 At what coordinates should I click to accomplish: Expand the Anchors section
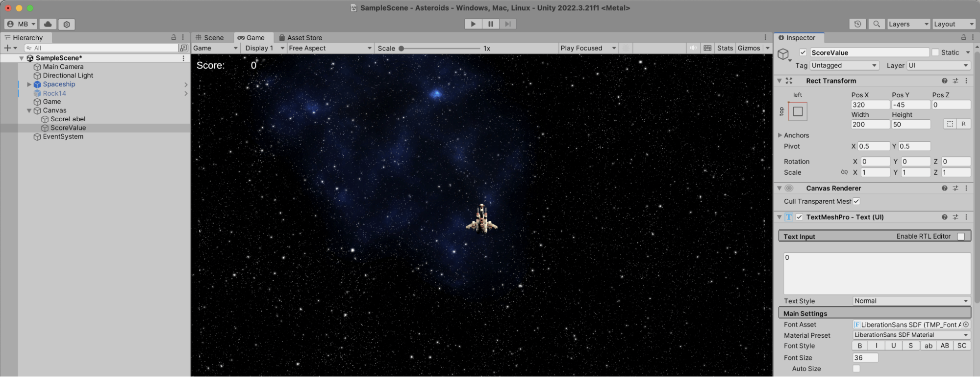click(780, 135)
